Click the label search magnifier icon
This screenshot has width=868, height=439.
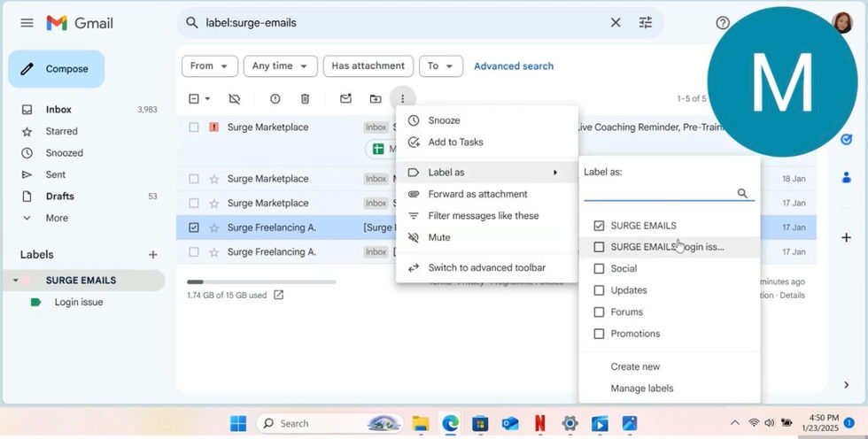(x=742, y=193)
